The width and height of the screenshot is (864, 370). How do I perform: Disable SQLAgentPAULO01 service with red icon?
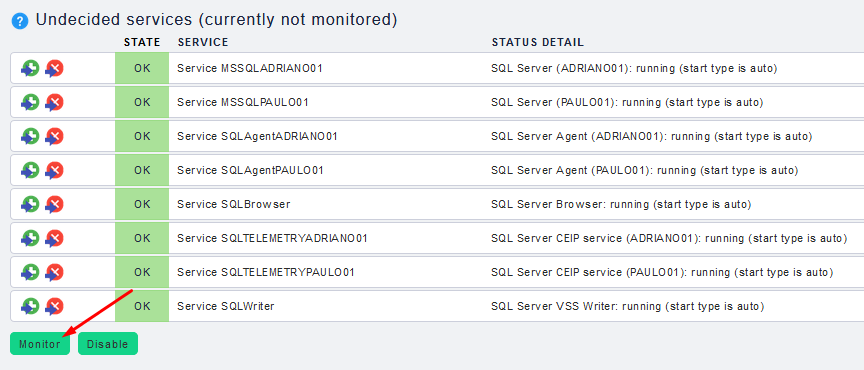click(x=54, y=170)
